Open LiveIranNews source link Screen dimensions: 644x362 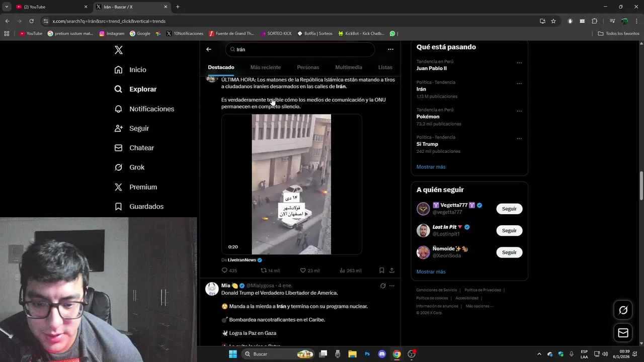click(x=242, y=260)
